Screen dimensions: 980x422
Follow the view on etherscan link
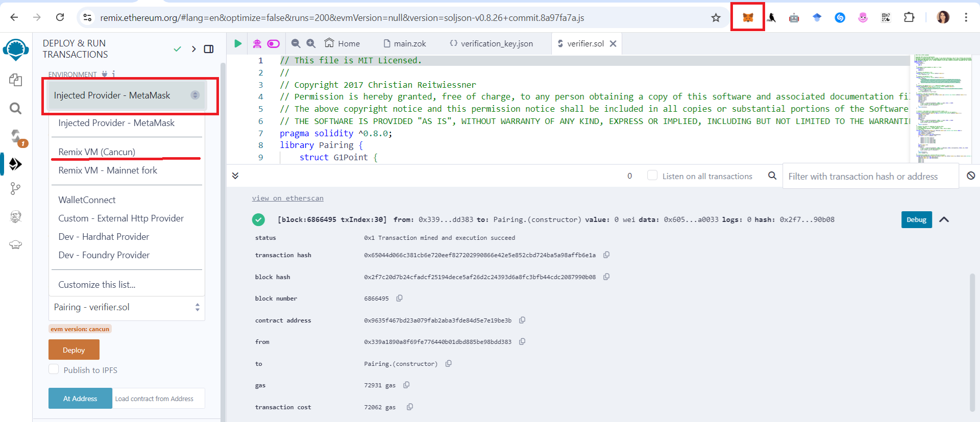pyautogui.click(x=287, y=198)
